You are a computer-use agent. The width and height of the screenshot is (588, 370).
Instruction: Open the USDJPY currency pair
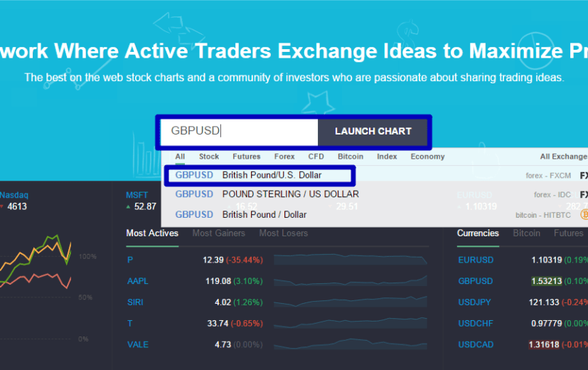475,302
